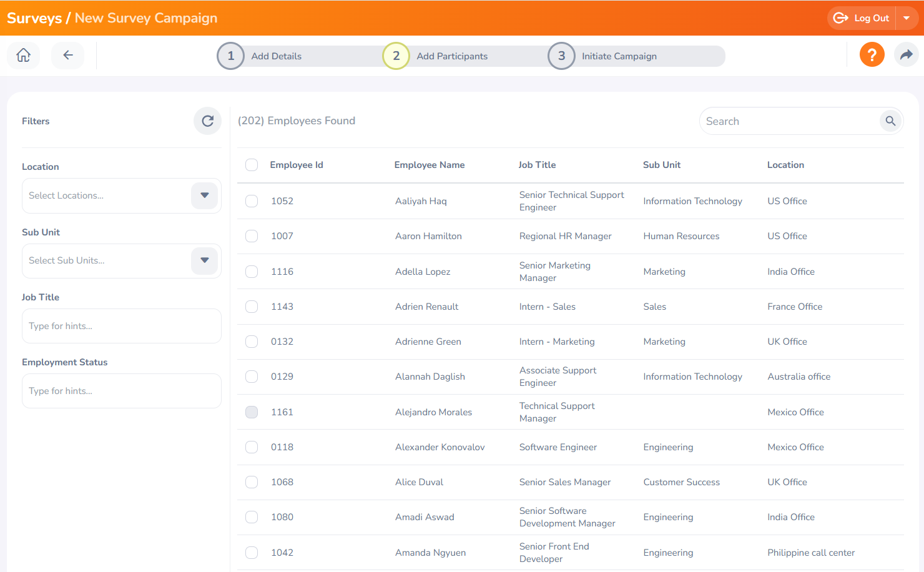
Task: Click the Sub Unit column header
Action: click(662, 165)
